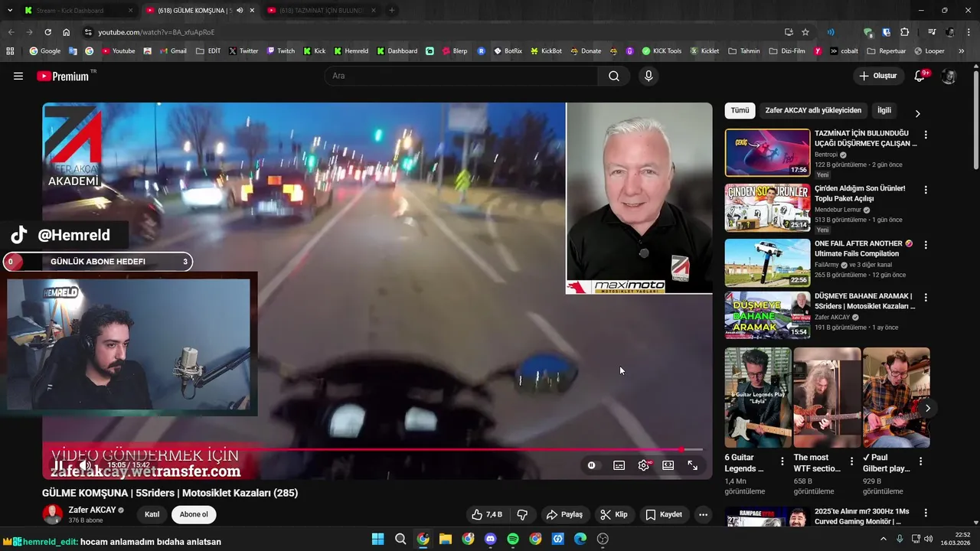Open the Windows Start menu
Image resolution: width=980 pixels, height=551 pixels.
pyautogui.click(x=378, y=539)
